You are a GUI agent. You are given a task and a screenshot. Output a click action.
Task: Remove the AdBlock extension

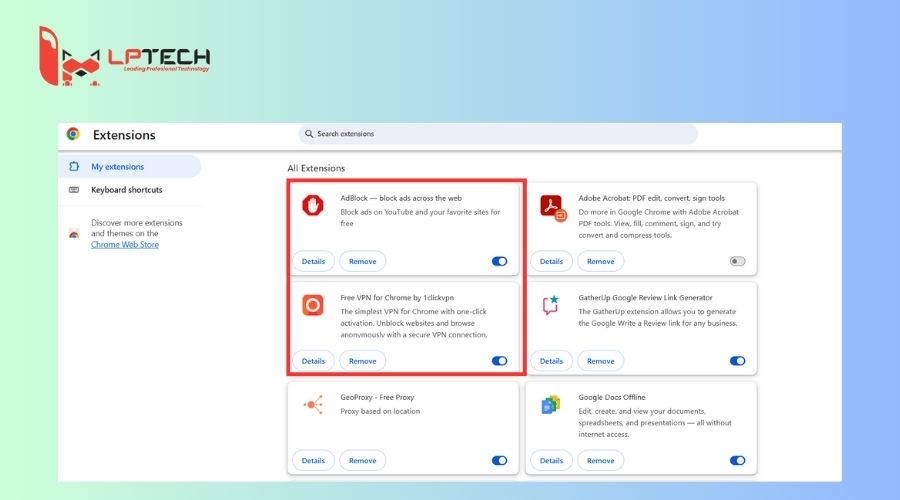click(x=363, y=261)
